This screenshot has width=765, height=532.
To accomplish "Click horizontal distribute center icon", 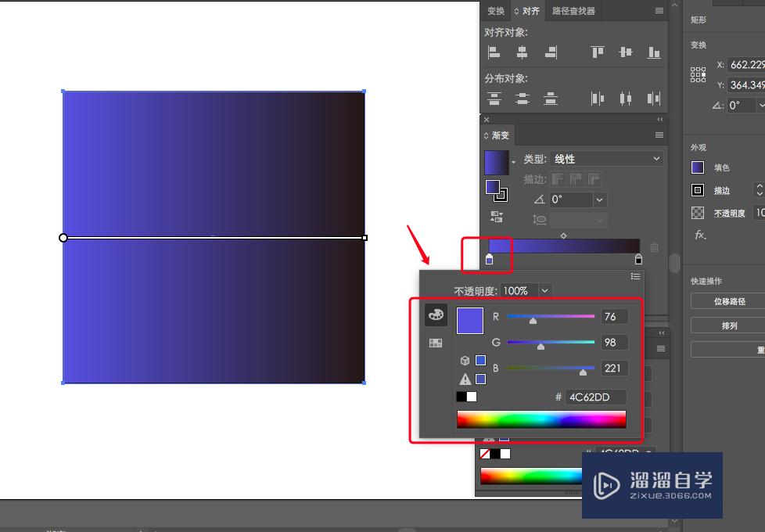I will pos(626,99).
